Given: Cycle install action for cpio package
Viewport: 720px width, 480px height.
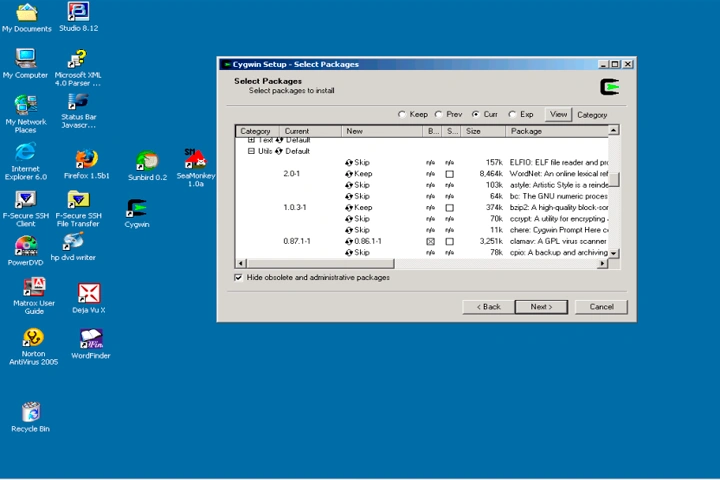Looking at the screenshot, I should tap(349, 253).
